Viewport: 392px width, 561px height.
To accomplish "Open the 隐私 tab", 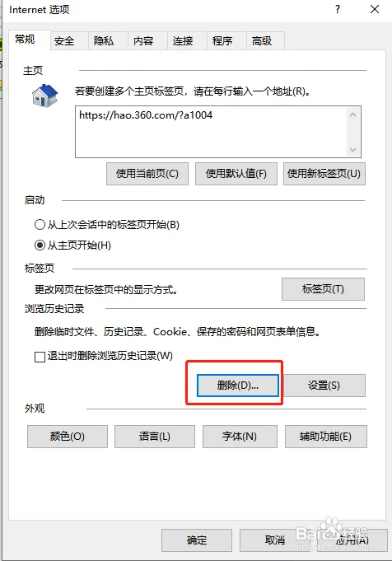I will click(x=104, y=41).
